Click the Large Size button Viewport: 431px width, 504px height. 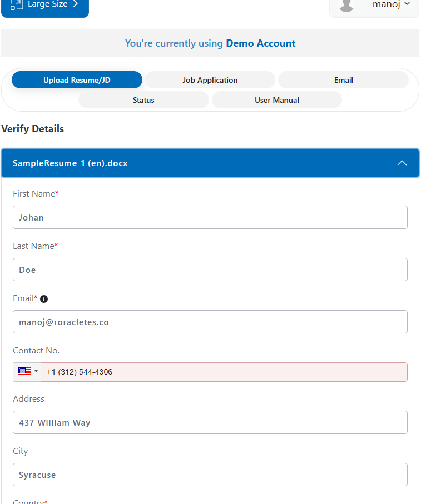pyautogui.click(x=47, y=4)
